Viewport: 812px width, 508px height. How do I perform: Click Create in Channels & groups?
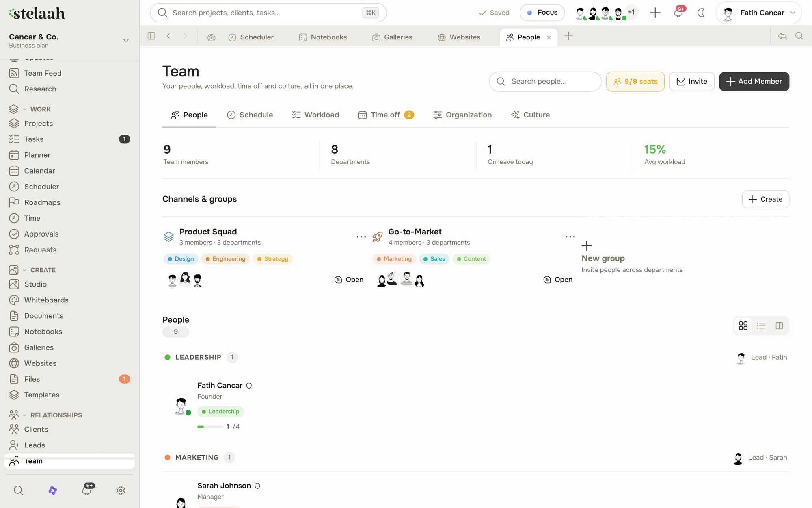765,199
